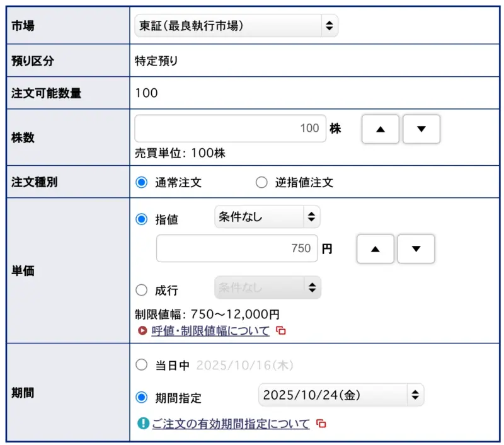Click the 株数 quantity input field

click(x=230, y=129)
